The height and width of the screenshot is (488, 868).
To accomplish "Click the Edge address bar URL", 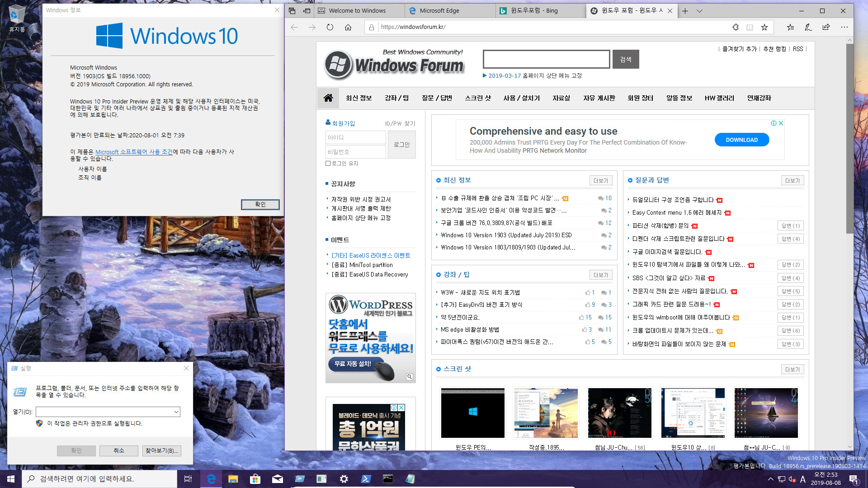I will click(x=413, y=27).
